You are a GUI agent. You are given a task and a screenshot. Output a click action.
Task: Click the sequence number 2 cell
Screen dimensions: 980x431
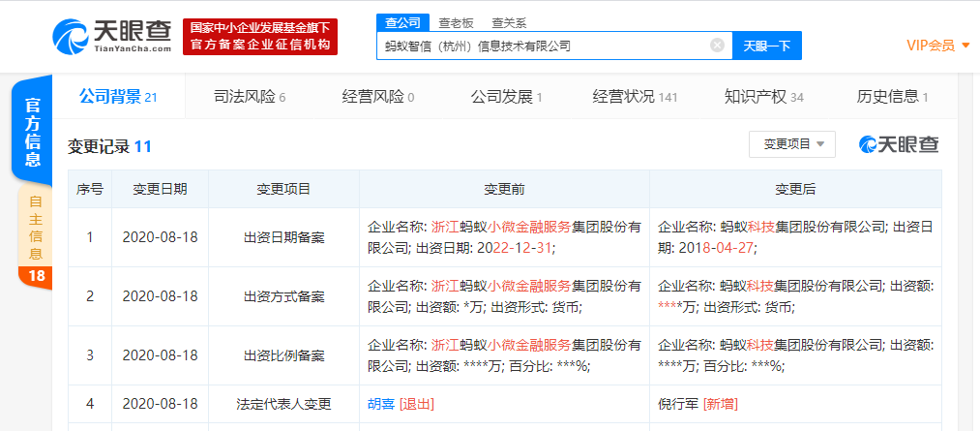[x=90, y=296]
